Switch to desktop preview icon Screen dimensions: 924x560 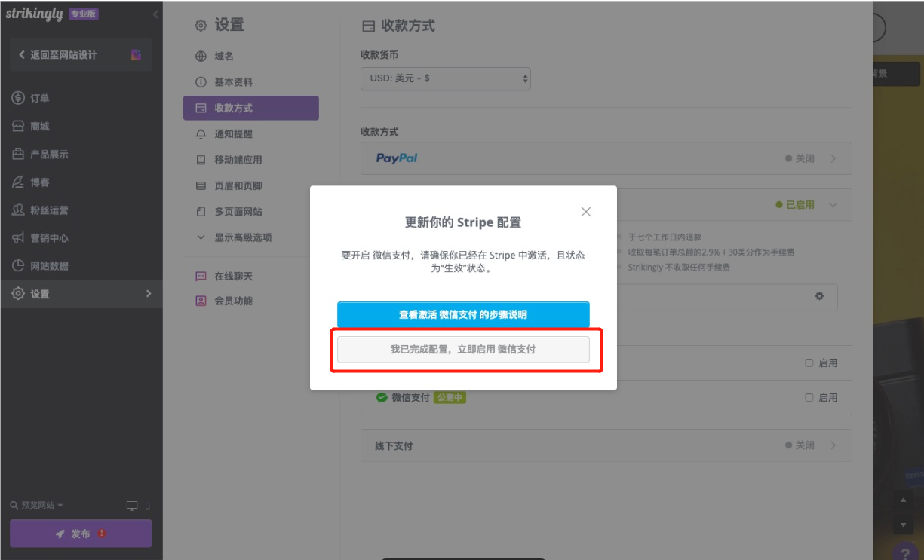(x=132, y=506)
